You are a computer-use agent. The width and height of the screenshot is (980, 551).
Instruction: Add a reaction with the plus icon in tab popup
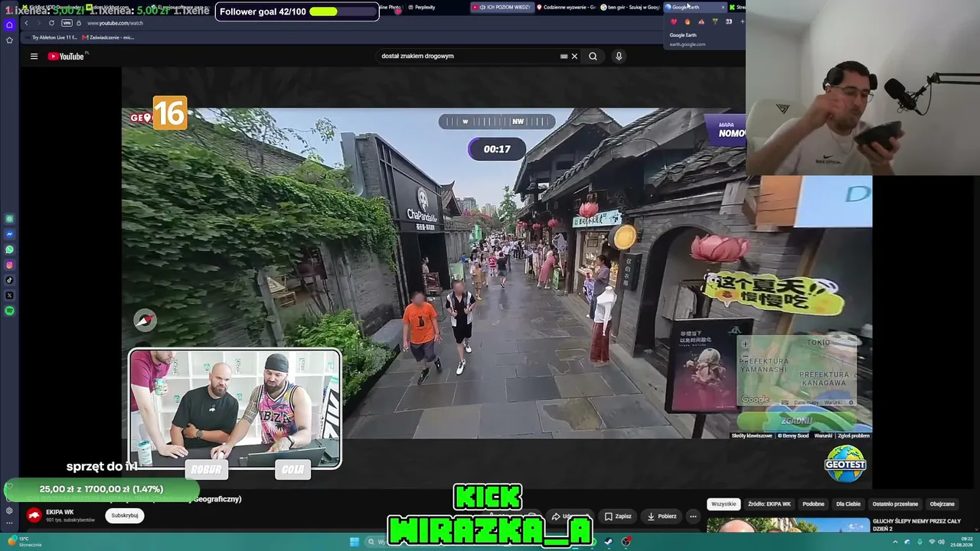(x=742, y=21)
